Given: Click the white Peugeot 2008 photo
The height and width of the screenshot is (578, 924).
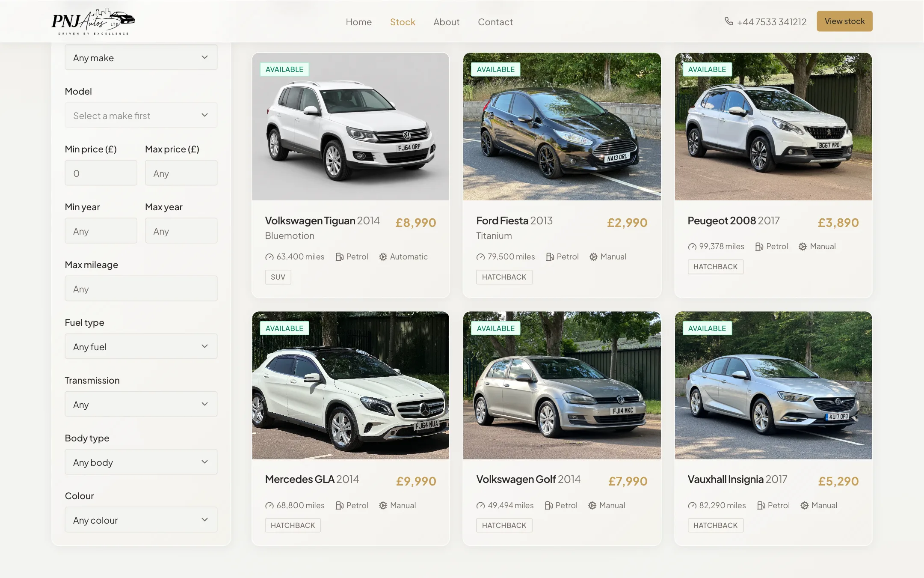Looking at the screenshot, I should coord(773,127).
